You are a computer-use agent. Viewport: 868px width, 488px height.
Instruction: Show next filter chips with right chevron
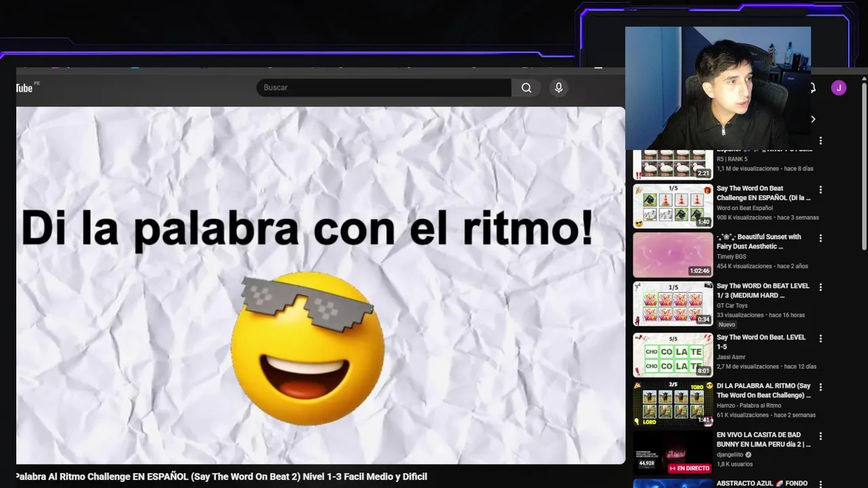(x=813, y=119)
